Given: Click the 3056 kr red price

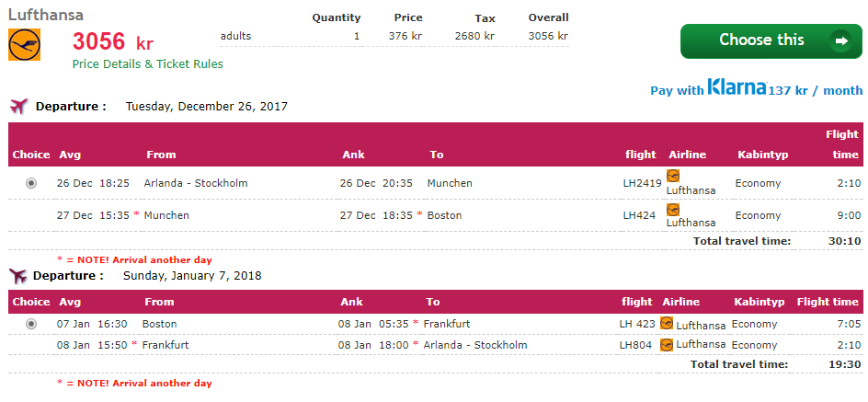Looking at the screenshot, I should [x=112, y=42].
